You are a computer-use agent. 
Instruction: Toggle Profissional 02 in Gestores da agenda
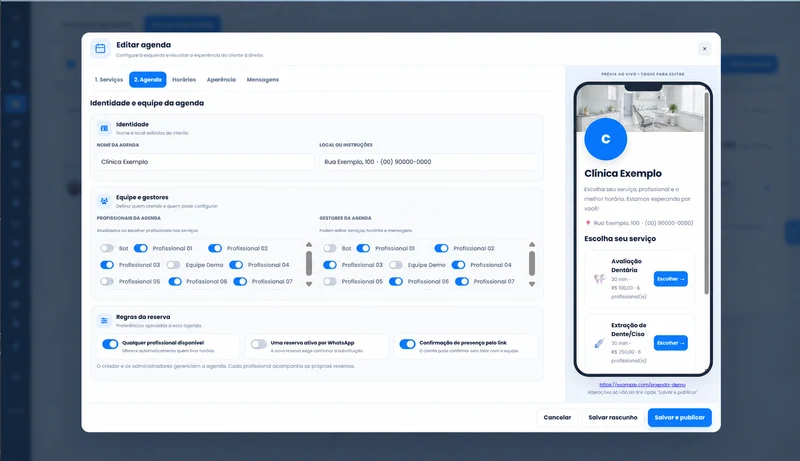click(441, 248)
